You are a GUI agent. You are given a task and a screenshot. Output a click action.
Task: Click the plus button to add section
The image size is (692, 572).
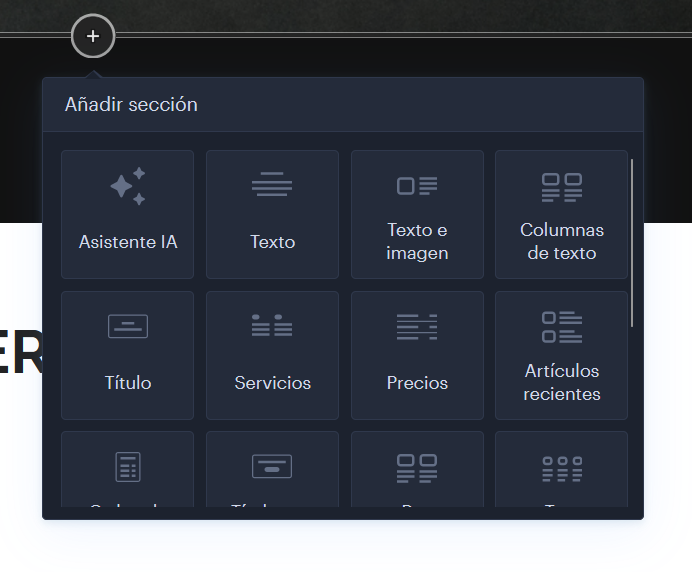pyautogui.click(x=93, y=37)
